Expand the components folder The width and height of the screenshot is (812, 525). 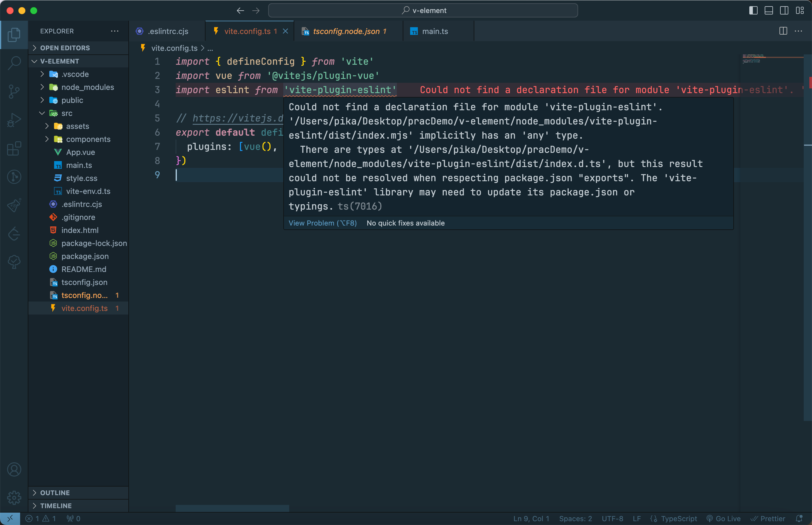(78, 139)
